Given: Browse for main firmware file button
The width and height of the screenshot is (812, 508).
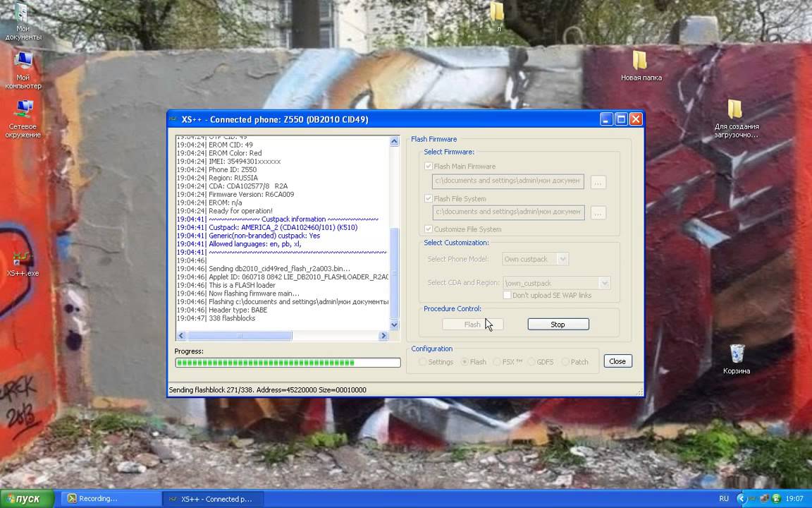Looking at the screenshot, I should click(x=598, y=183).
